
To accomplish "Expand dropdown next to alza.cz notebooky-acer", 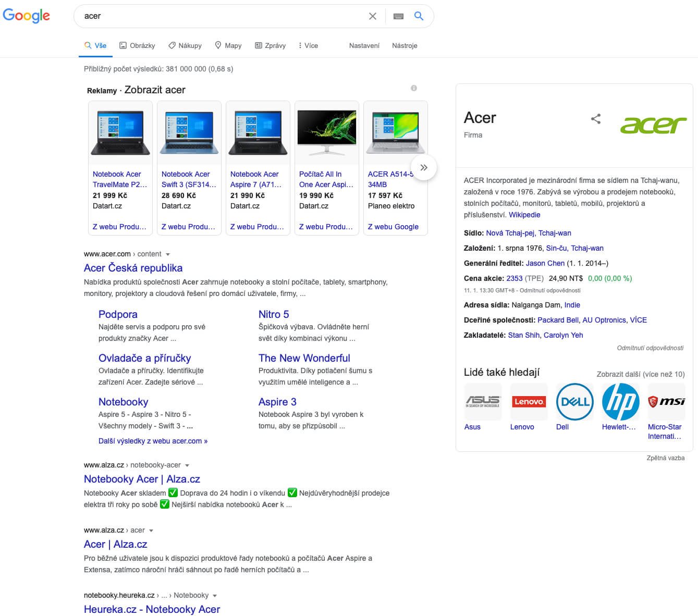I will click(x=187, y=465).
